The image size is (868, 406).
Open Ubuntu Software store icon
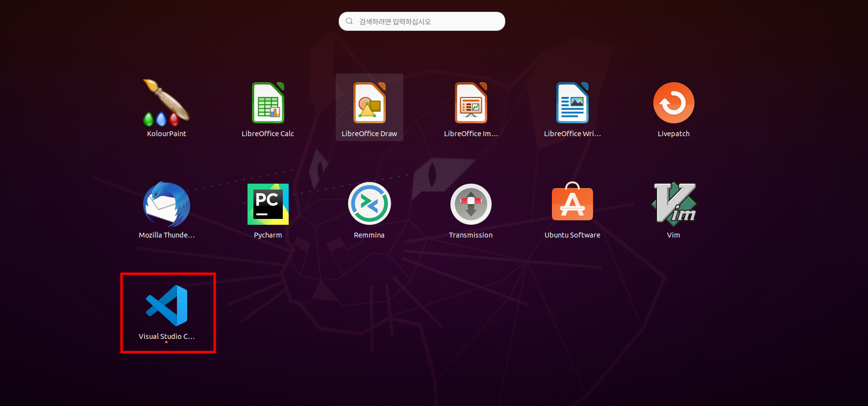coord(572,201)
